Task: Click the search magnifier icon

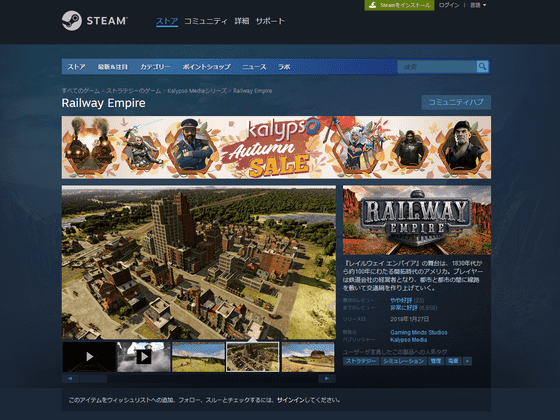Action: (x=482, y=66)
